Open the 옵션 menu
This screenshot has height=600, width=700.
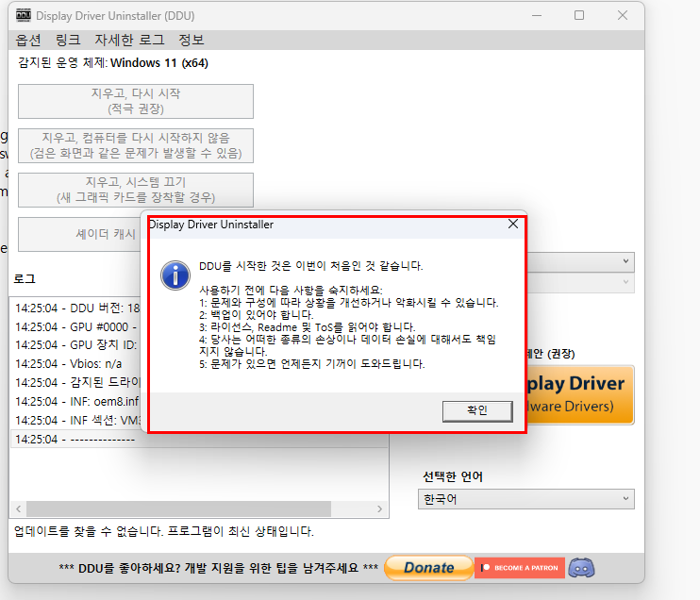tap(28, 41)
